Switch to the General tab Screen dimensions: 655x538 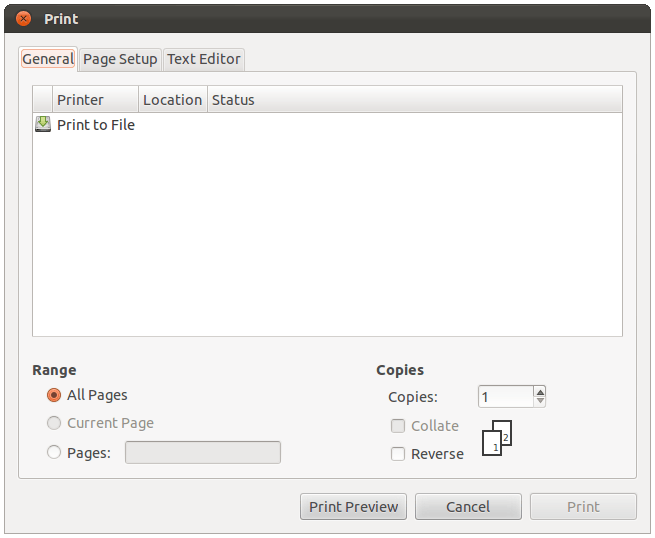pos(48,59)
